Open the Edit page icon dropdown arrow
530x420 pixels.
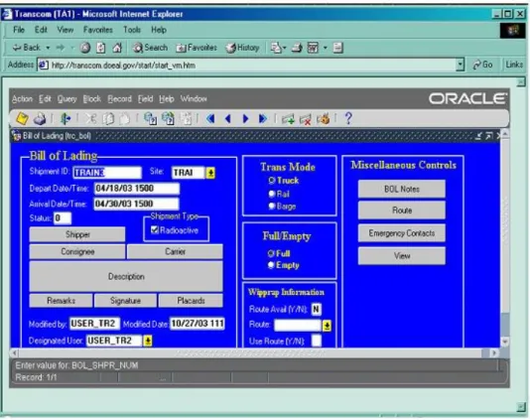click(326, 48)
